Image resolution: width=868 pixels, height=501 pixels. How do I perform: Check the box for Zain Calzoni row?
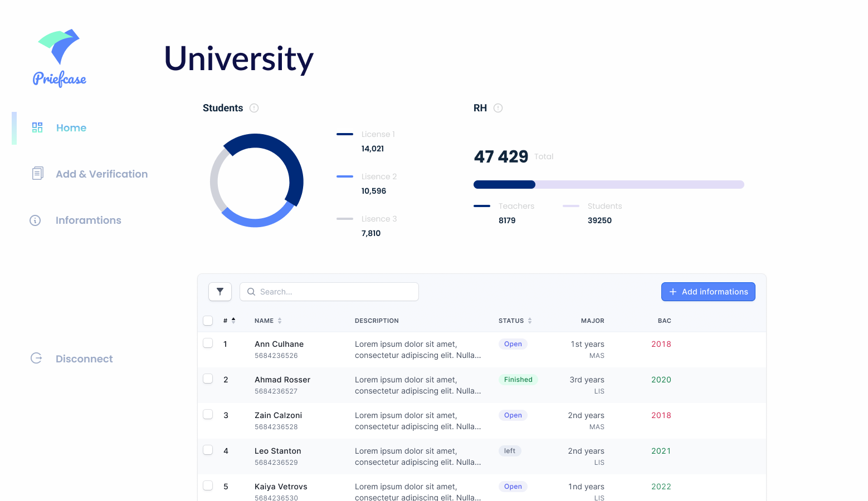pyautogui.click(x=208, y=414)
